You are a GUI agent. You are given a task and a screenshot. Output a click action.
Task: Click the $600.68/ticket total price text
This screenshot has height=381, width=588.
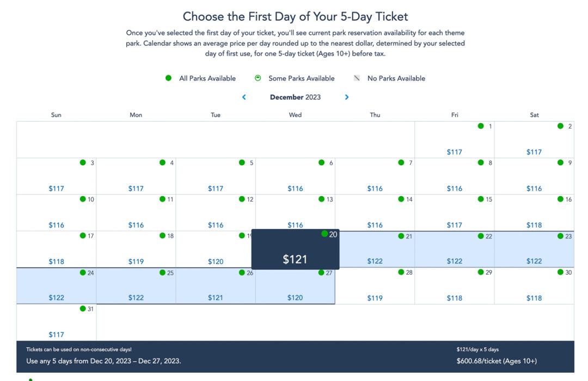[x=496, y=361]
